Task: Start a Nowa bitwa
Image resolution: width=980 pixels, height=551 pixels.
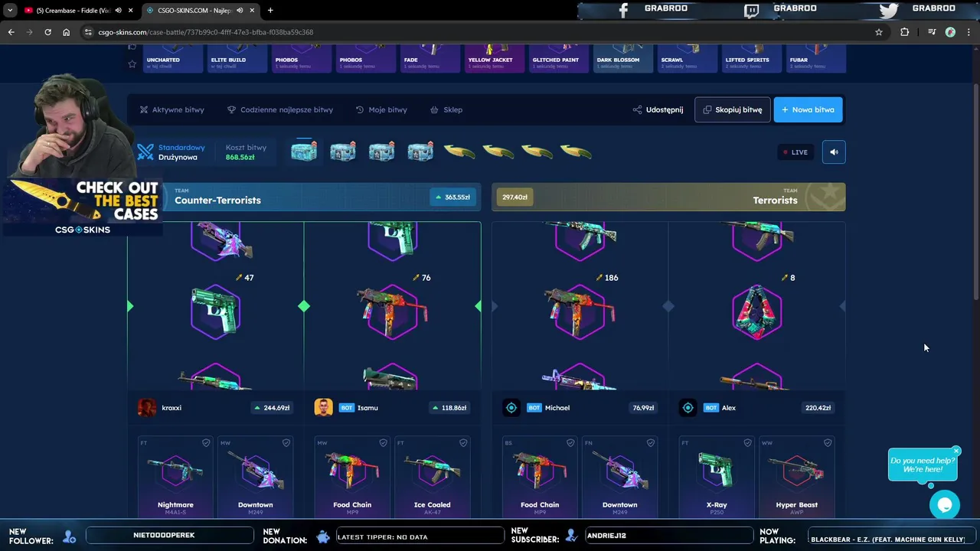Action: click(808, 109)
